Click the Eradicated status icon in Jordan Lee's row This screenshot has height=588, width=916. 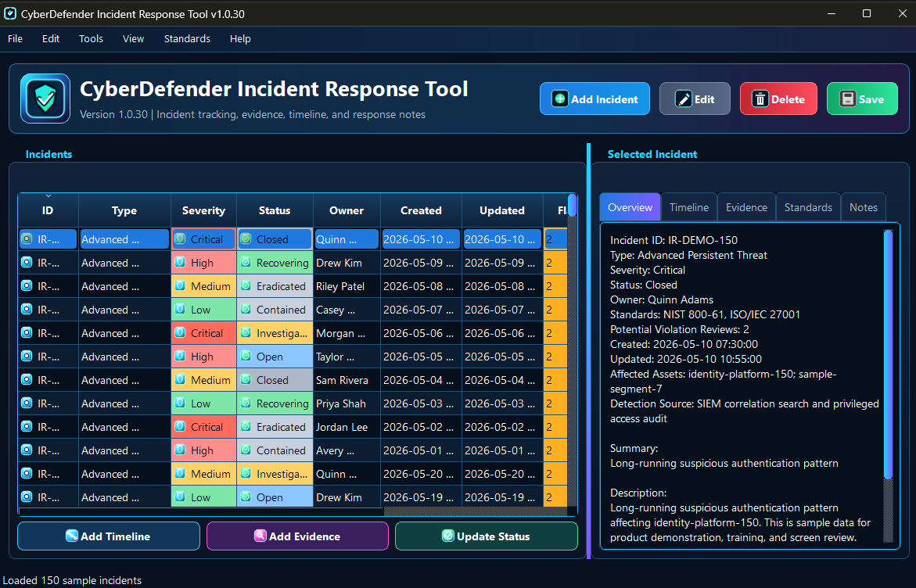246,427
